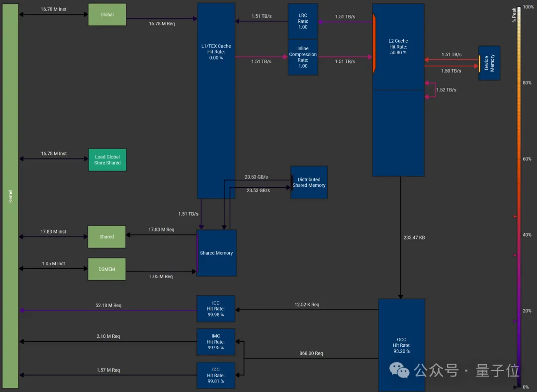This screenshot has height=392, width=537.
Task: Click the Inline Compression rate box
Action: pyautogui.click(x=303, y=57)
